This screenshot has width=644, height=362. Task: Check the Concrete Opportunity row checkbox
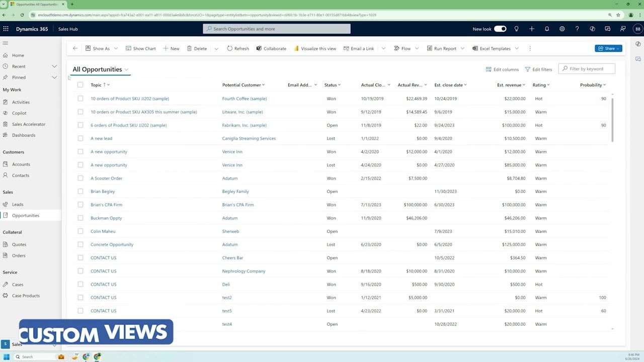tap(80, 244)
